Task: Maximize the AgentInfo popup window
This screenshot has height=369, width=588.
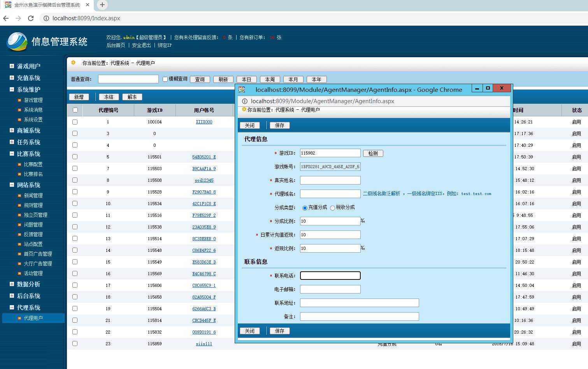Action: coord(488,88)
